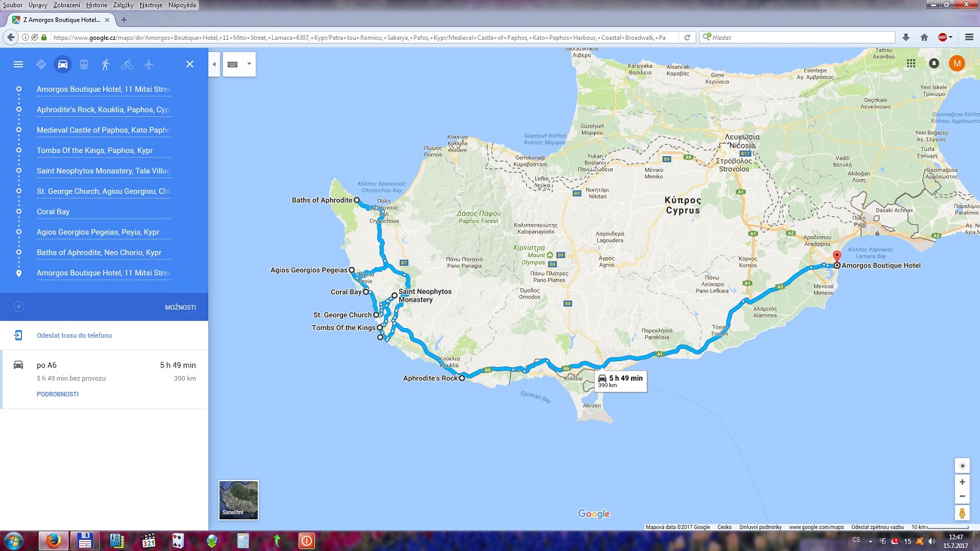Zoom out the map with minus
The image size is (980, 551).
point(962,497)
